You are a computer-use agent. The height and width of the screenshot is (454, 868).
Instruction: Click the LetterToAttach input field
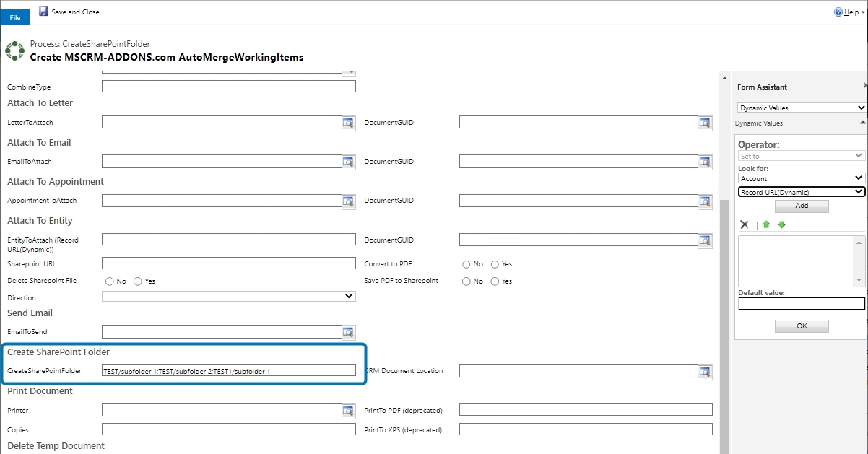[x=222, y=123]
